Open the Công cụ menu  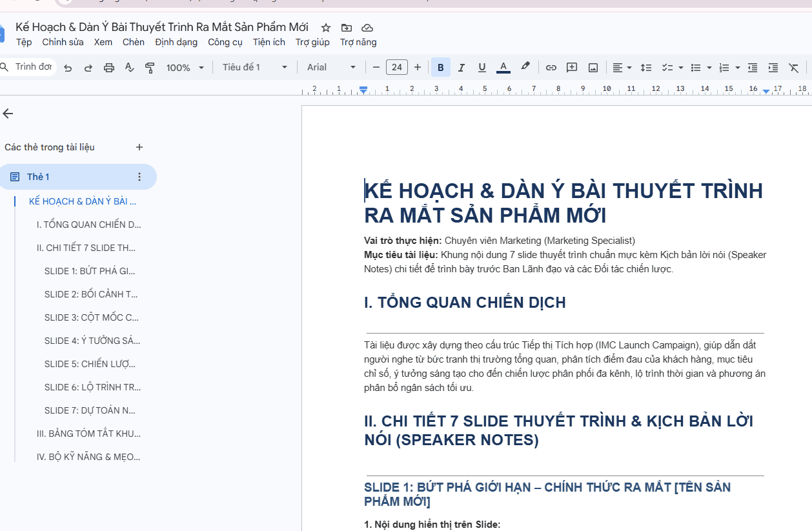(x=225, y=43)
